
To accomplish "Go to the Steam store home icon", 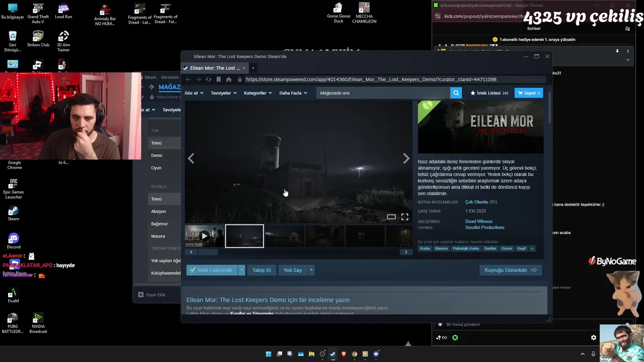I will coord(228,79).
